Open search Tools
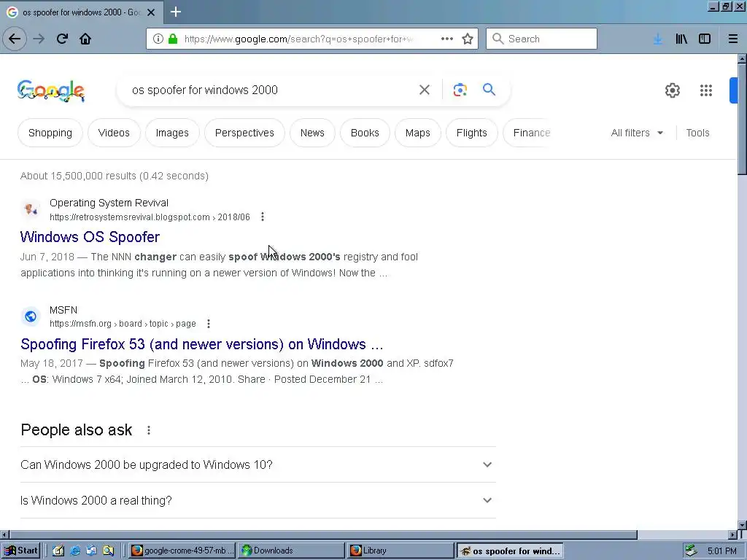Screen dimensions: 747x560 tap(697, 133)
